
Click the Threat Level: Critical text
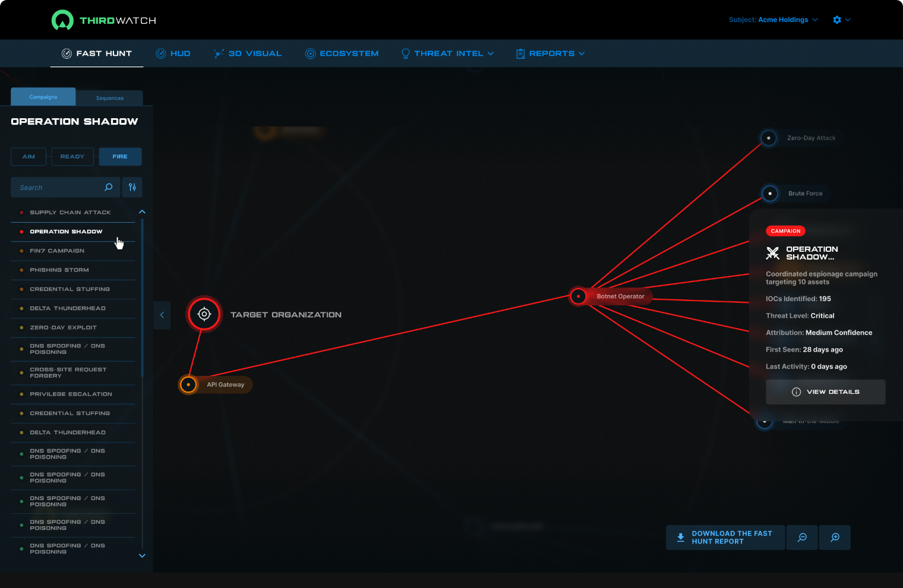coord(800,316)
